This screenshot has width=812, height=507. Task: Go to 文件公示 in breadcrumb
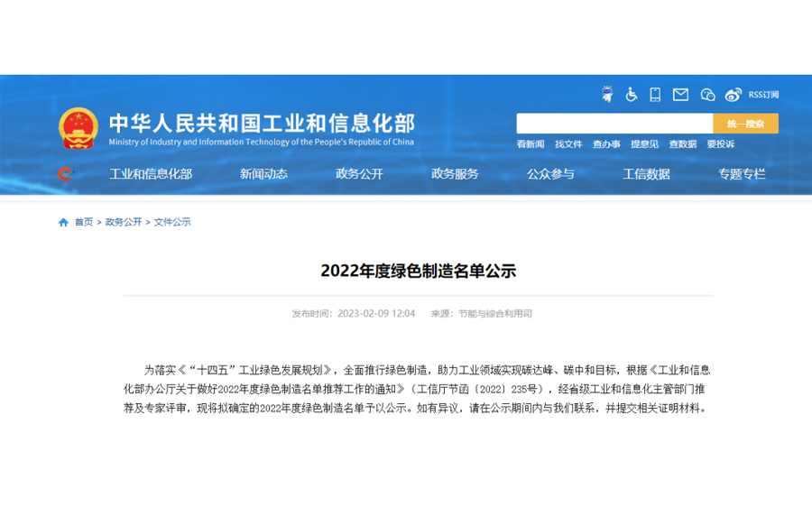click(172, 222)
